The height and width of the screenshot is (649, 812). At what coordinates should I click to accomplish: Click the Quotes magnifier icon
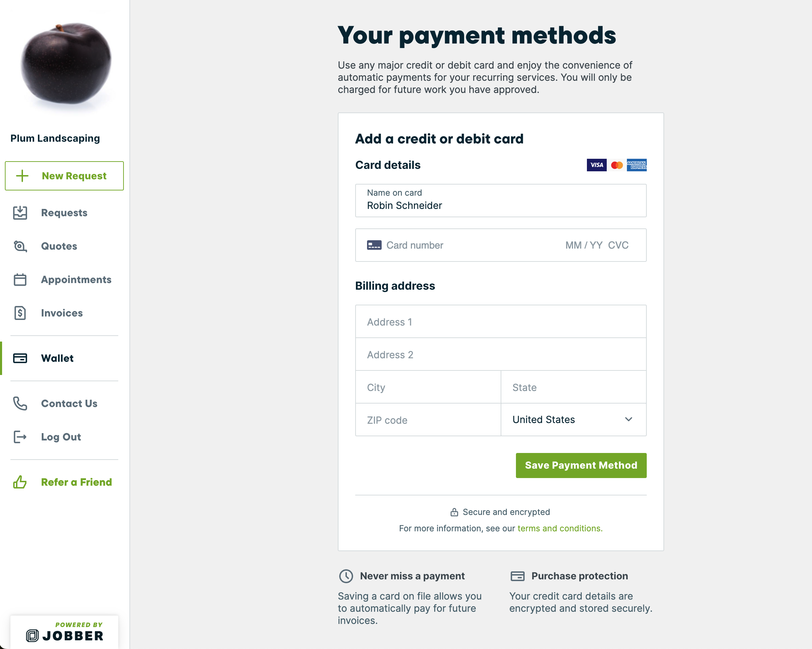[x=20, y=246]
